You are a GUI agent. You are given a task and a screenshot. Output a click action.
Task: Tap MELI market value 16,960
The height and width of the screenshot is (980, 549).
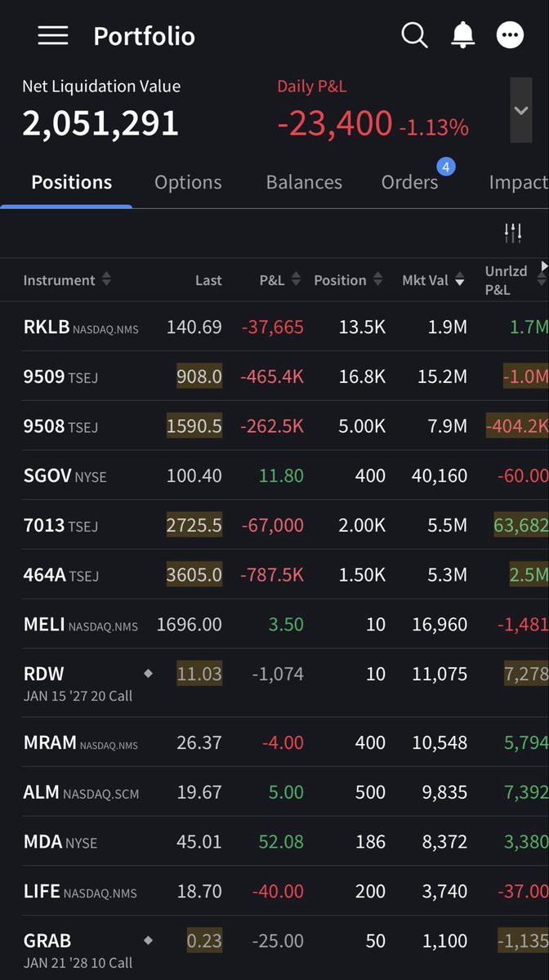pos(440,625)
